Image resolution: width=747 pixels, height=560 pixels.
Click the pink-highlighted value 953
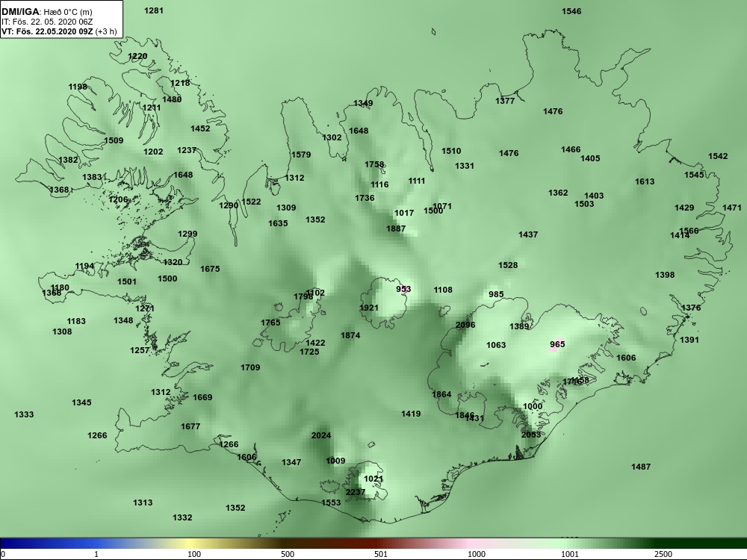pos(403,289)
